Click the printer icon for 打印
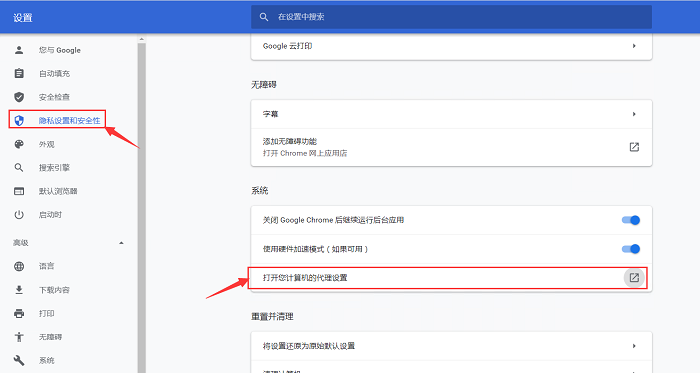This screenshot has width=700, height=373. coord(19,313)
